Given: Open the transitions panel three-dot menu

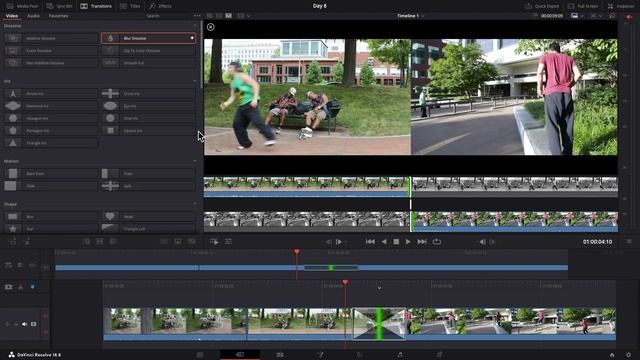Looking at the screenshot, I should (x=197, y=16).
